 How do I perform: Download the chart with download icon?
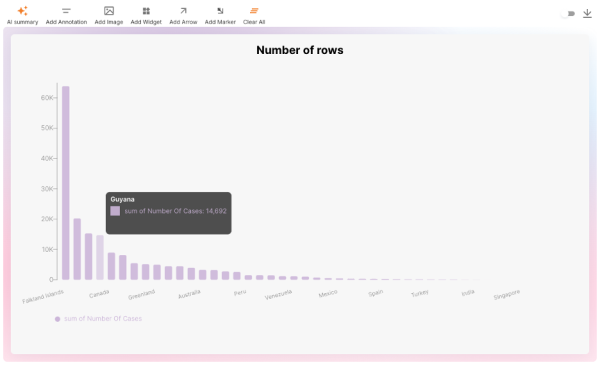[x=587, y=13]
